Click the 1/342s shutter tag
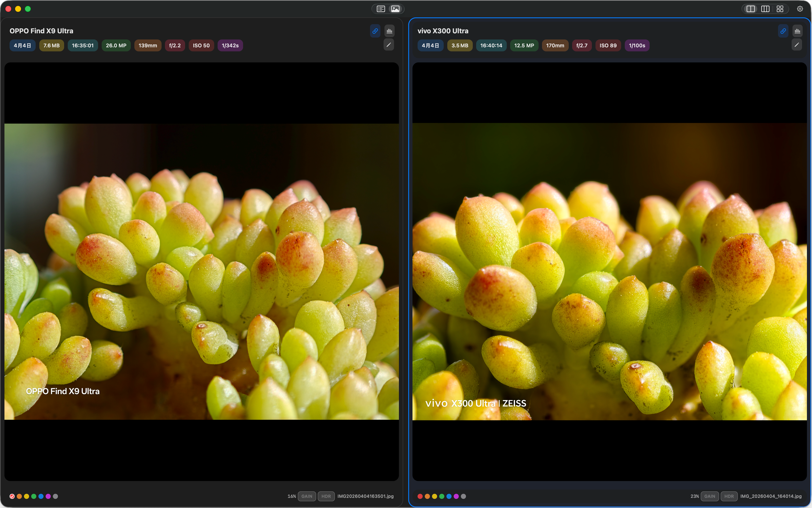 tap(230, 45)
